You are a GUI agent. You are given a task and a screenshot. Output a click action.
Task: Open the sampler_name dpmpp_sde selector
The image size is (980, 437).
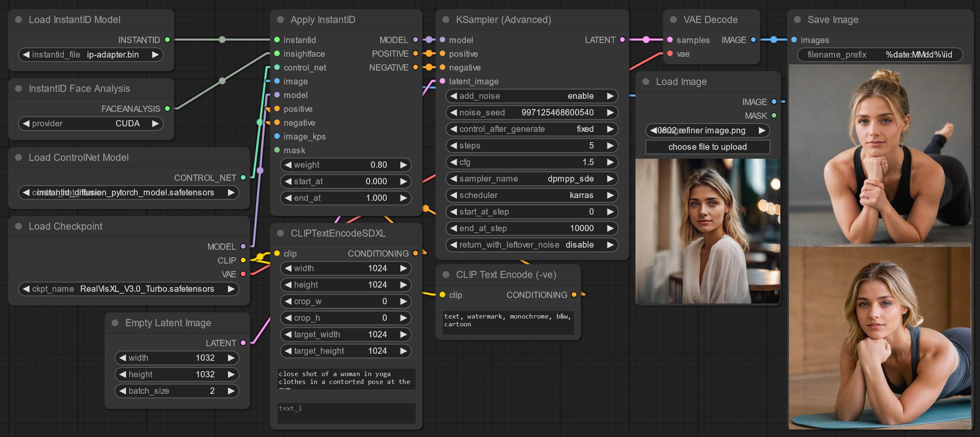(532, 179)
